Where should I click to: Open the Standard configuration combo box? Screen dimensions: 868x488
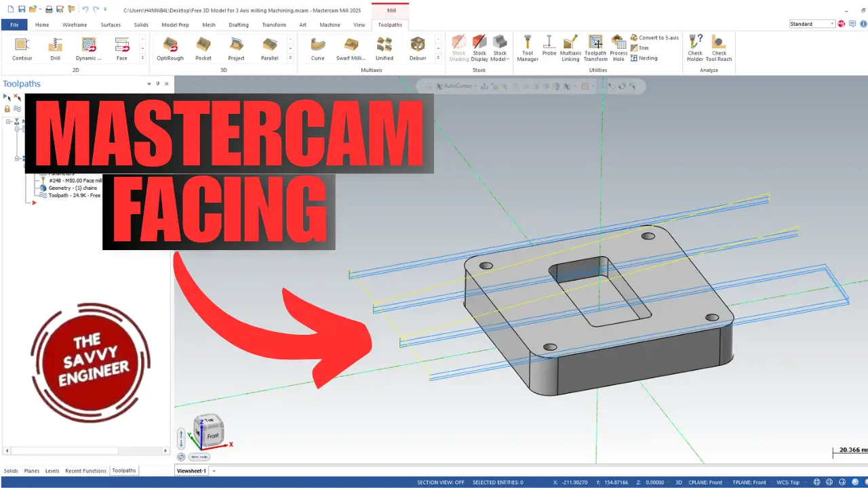(812, 24)
